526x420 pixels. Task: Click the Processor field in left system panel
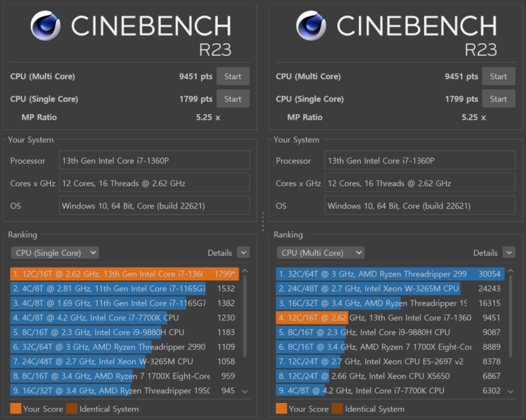[154, 160]
